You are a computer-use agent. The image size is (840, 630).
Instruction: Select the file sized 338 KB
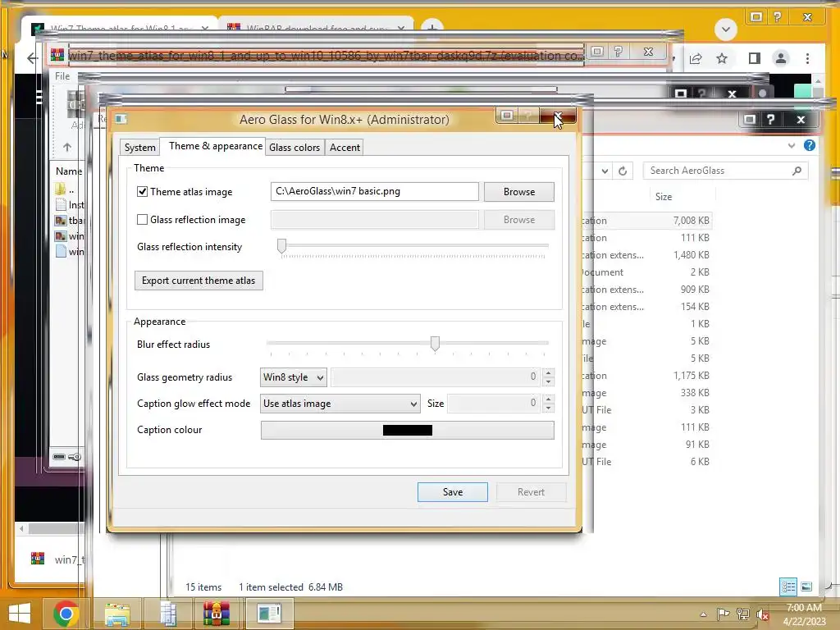click(646, 393)
